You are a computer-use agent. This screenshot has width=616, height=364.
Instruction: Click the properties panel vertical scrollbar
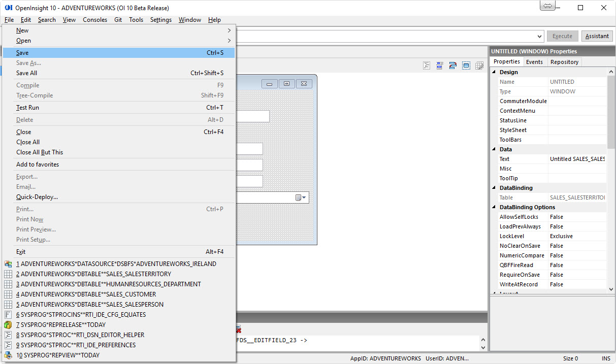point(611,112)
